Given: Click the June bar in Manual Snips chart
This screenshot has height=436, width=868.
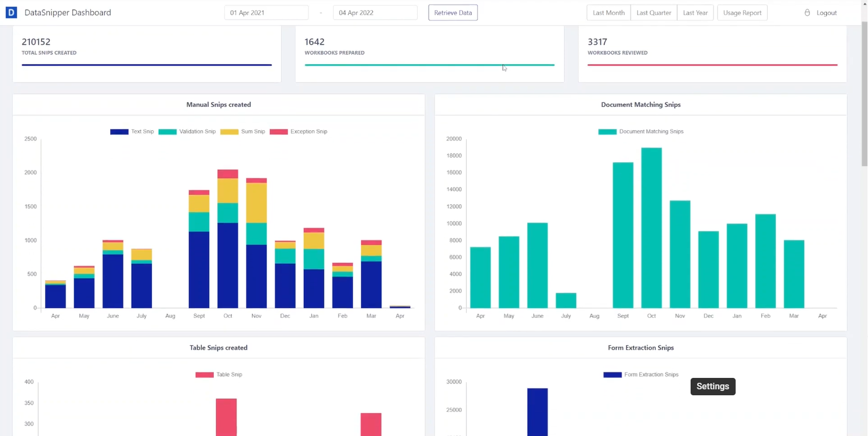Looking at the screenshot, I should point(113,274).
